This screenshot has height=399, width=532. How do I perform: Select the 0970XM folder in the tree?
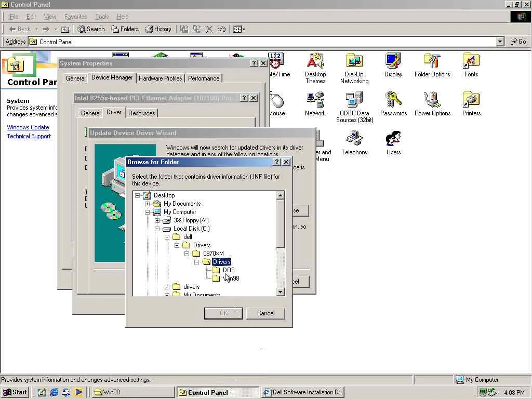tap(213, 254)
